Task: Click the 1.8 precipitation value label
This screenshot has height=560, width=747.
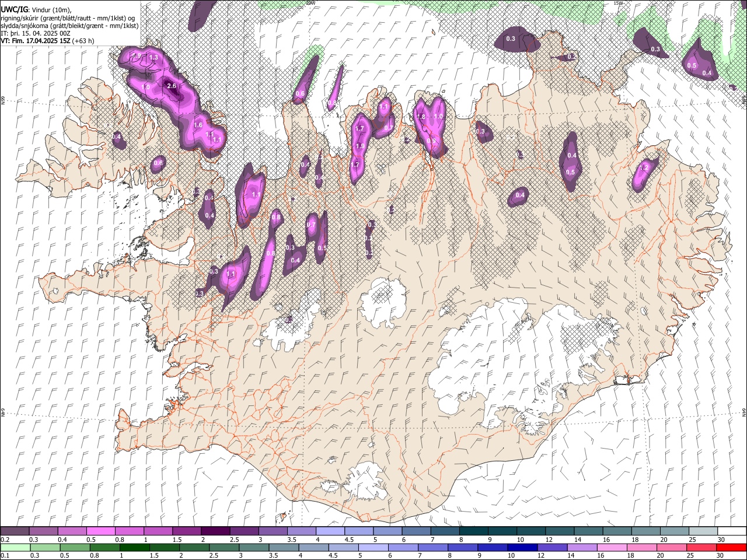Action: pos(421,117)
